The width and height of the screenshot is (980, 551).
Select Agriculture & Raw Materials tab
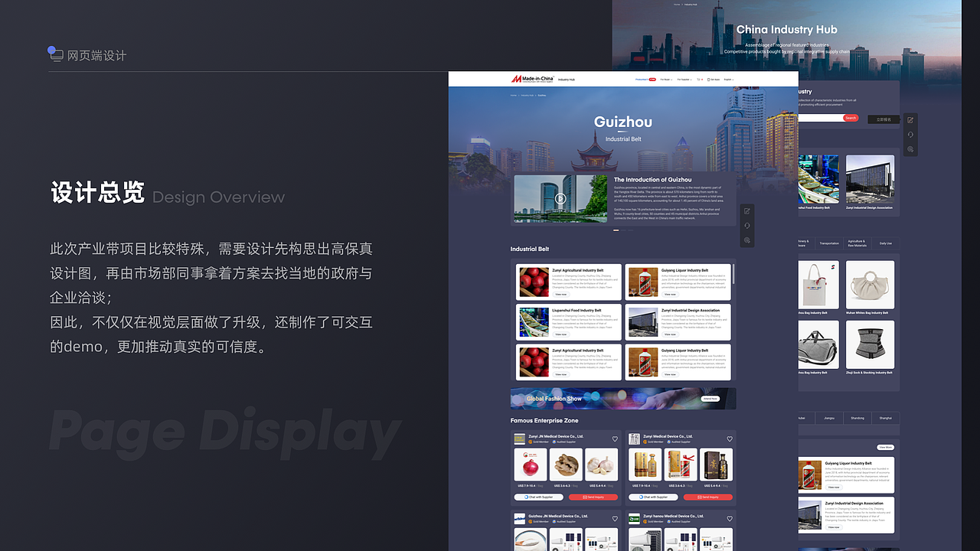coord(857,243)
